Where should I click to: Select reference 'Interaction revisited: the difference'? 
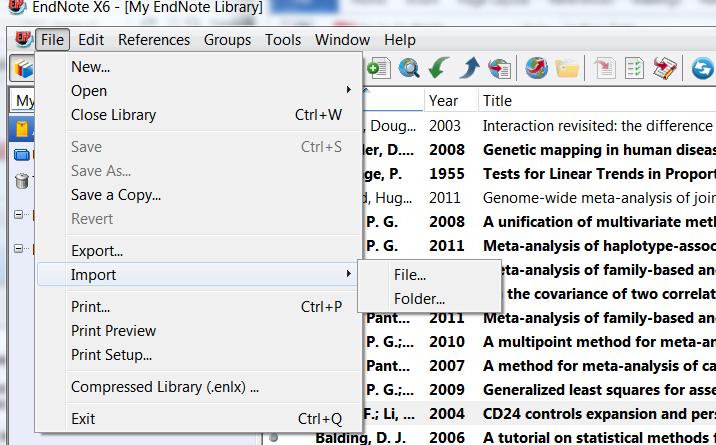tap(597, 126)
